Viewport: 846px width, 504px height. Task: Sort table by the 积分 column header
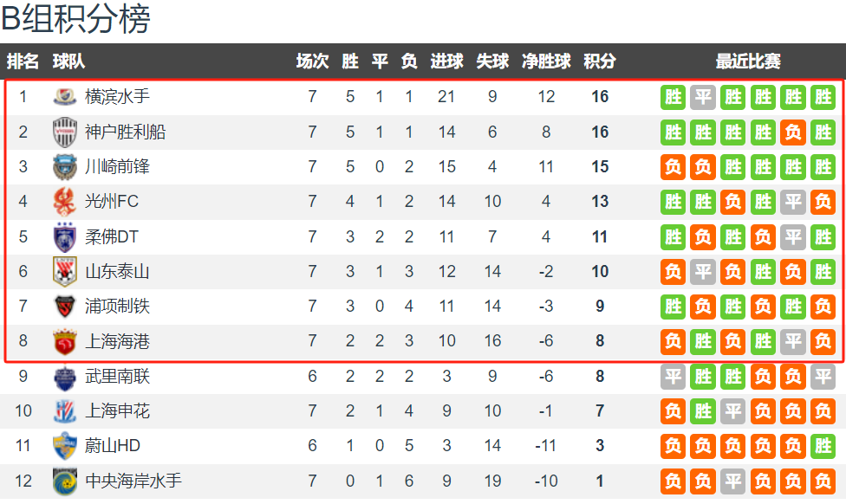point(600,61)
